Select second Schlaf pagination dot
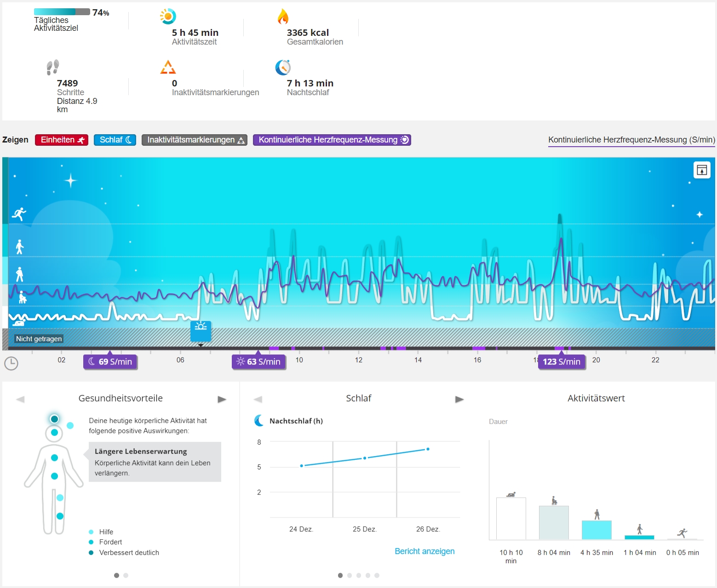 [x=350, y=575]
